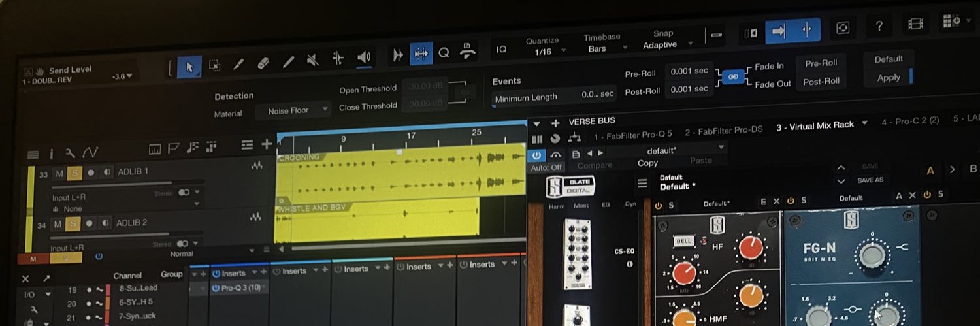The width and height of the screenshot is (980, 326).
Task: Toggle the Pre-Roll Post-Roll link button
Action: pos(733,77)
